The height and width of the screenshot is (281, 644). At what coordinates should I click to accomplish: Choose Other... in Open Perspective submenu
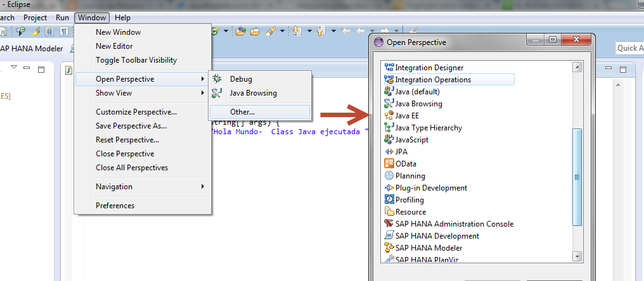(x=260, y=111)
